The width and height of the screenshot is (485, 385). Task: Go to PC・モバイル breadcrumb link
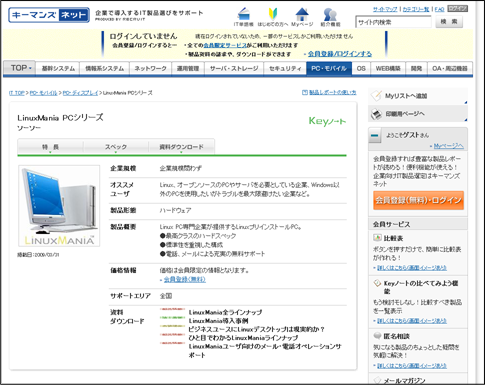click(x=43, y=93)
